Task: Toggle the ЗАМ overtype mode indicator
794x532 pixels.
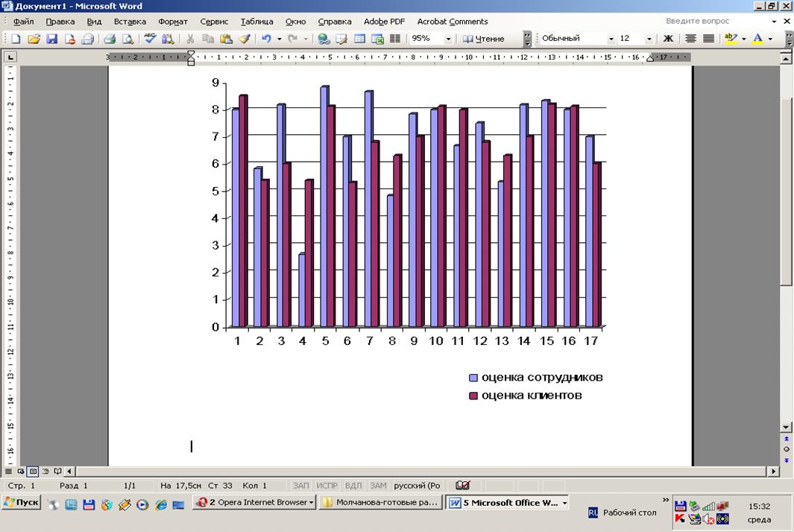Action: click(x=378, y=486)
